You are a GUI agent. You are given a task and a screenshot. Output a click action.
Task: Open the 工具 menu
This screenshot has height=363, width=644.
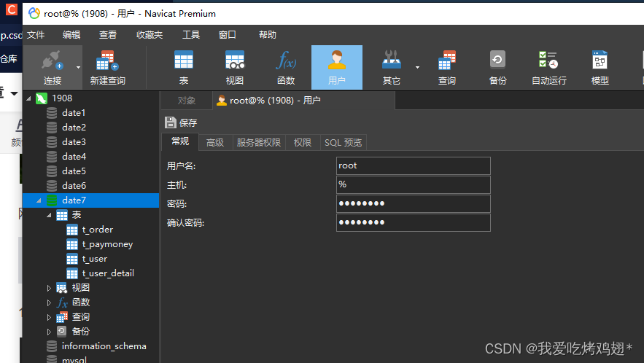tap(191, 35)
